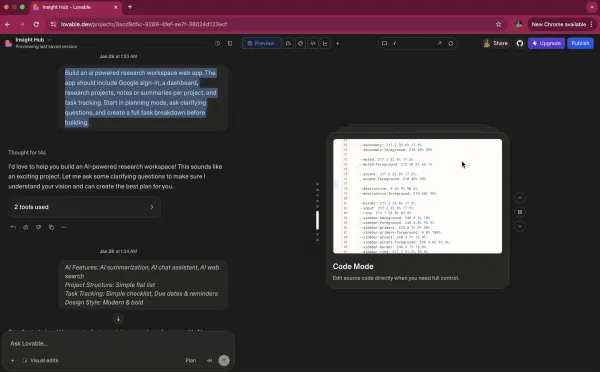Toggle chat sidebar panel icon
The height and width of the screenshot is (372, 600).
[230, 43]
